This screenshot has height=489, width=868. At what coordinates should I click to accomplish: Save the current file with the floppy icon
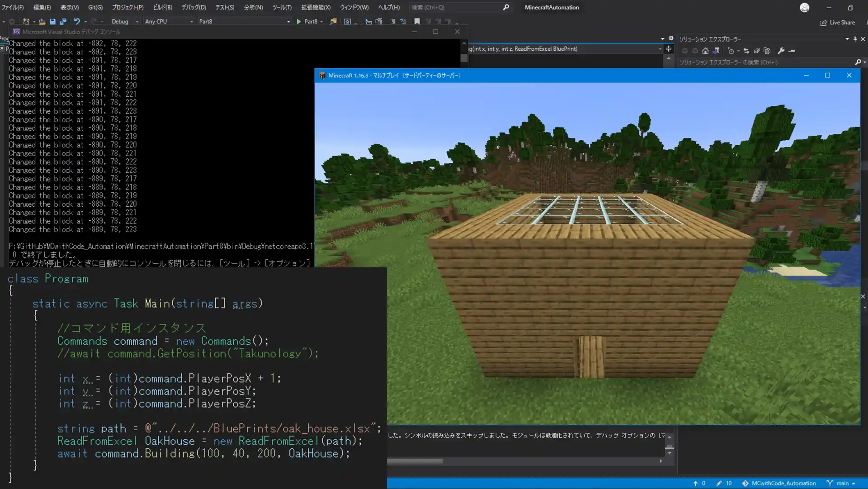(x=52, y=21)
